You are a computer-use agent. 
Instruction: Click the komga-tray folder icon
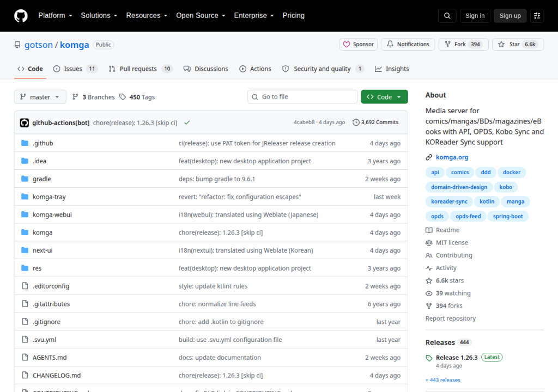(x=25, y=197)
